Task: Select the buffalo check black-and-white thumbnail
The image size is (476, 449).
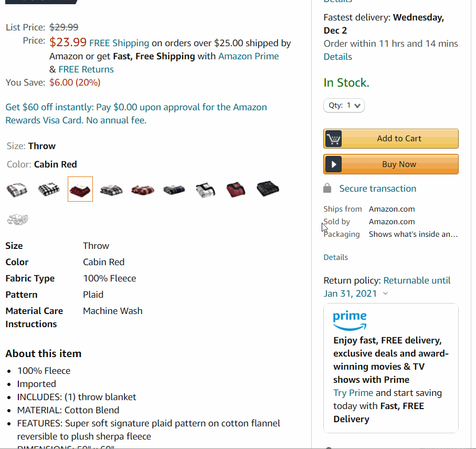Action: [49, 189]
